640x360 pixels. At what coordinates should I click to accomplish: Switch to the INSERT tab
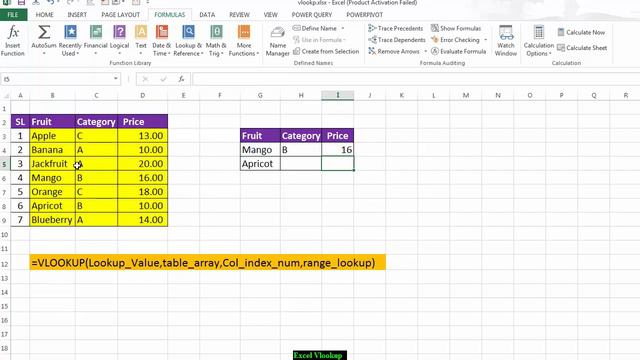click(77, 15)
